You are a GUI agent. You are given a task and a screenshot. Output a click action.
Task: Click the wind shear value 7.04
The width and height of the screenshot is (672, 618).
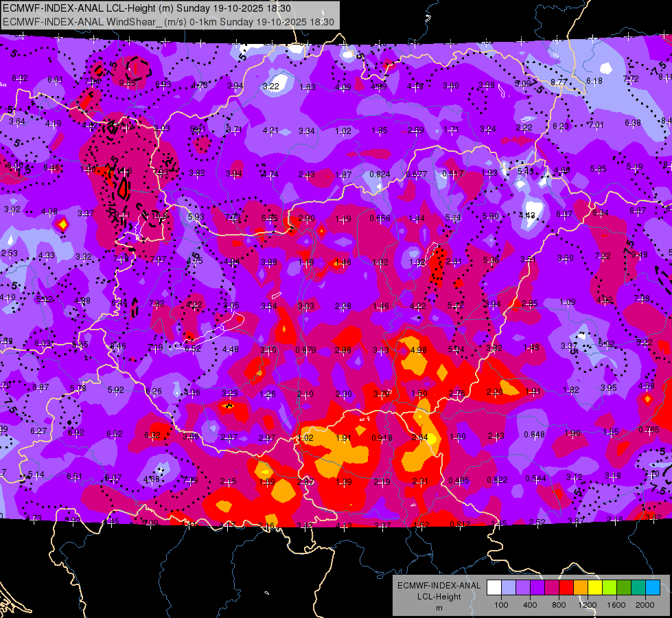[92, 82]
